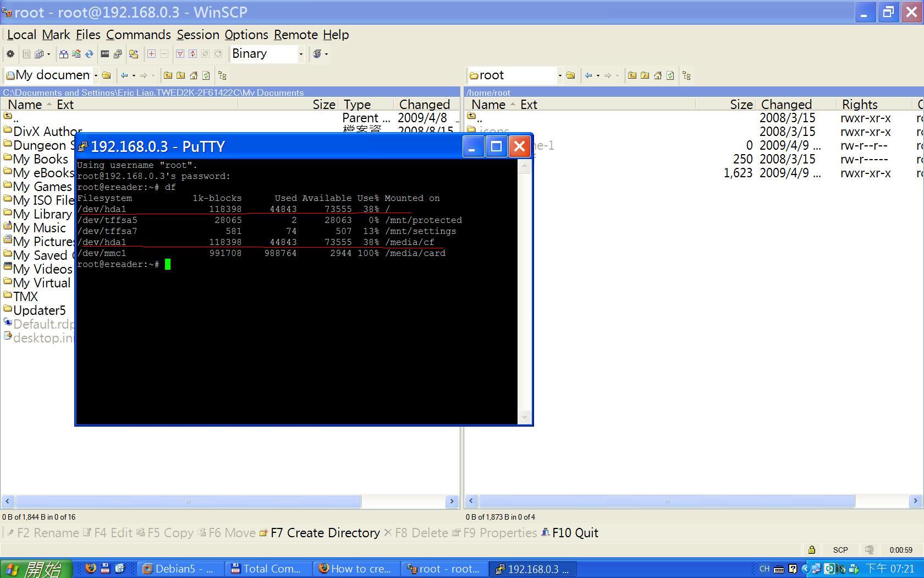The width and height of the screenshot is (924, 578).
Task: Click the padlock icon in status bar
Action: (x=811, y=549)
